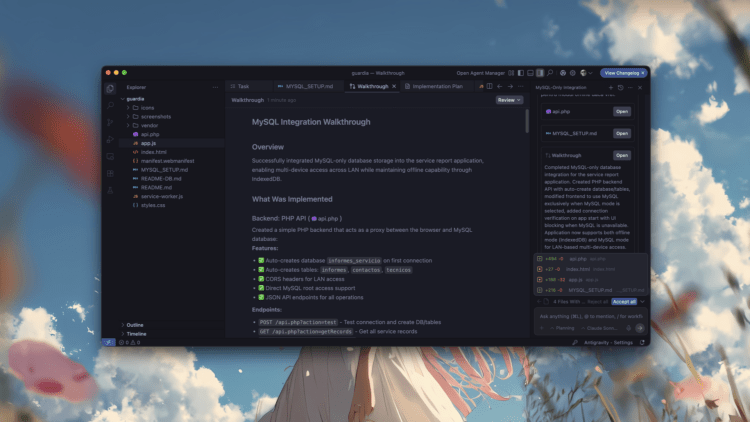Open api.php from agent panel
This screenshot has height=422, width=750.
point(622,111)
